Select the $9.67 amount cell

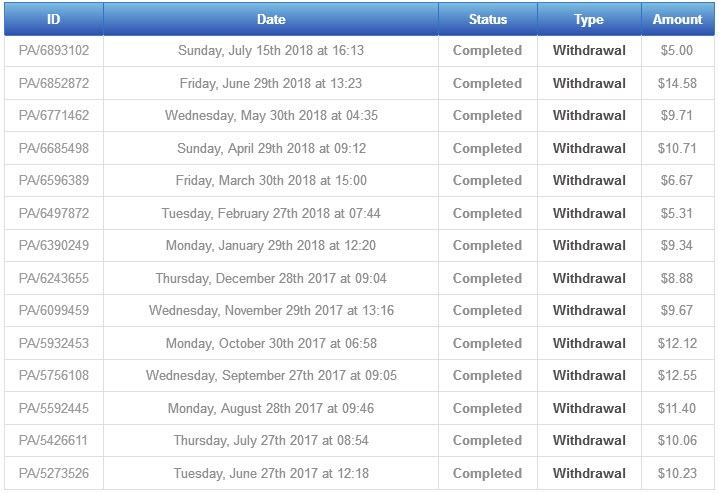pyautogui.click(x=677, y=311)
